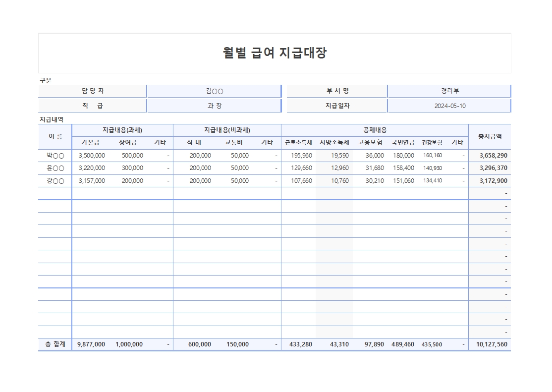Click total meal allowance 600,000
This screenshot has height=392, width=552.
click(200, 344)
